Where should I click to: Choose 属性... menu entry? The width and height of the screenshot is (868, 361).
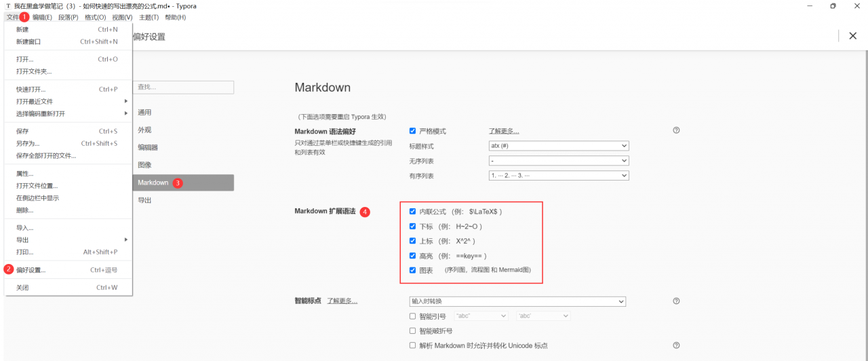[68, 174]
